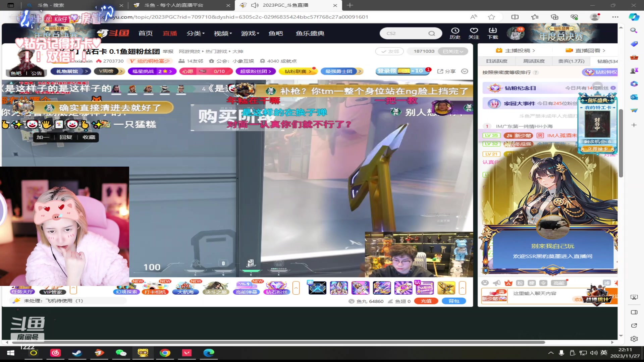Expand the 游戏 games dropdown
This screenshot has width=644, height=362.
coord(250,33)
